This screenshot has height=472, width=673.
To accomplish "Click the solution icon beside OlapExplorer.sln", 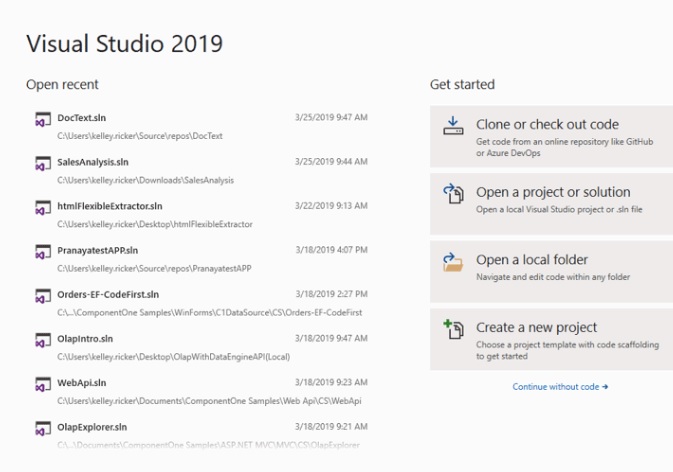I will tap(43, 429).
